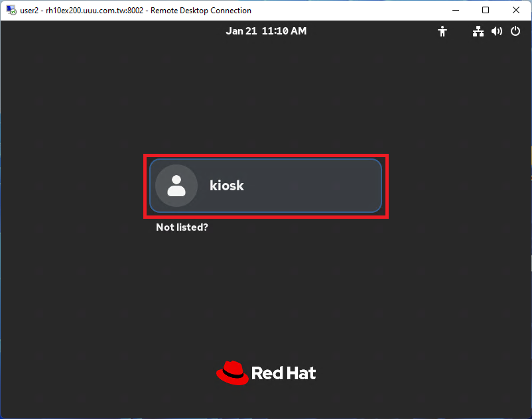
Task: Maximize the Remote Desktop Connection window
Action: (486, 11)
